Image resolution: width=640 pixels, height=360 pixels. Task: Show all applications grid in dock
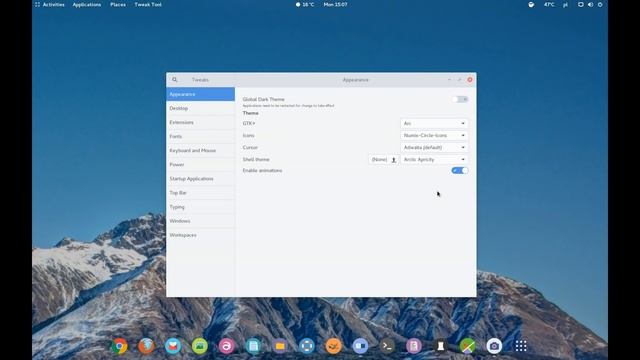pos(521,346)
